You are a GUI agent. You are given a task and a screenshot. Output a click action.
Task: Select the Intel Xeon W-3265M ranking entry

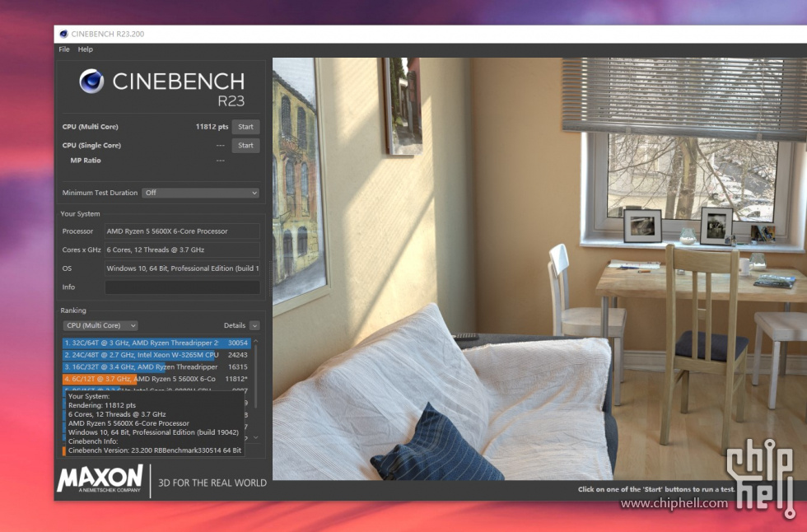(156, 354)
